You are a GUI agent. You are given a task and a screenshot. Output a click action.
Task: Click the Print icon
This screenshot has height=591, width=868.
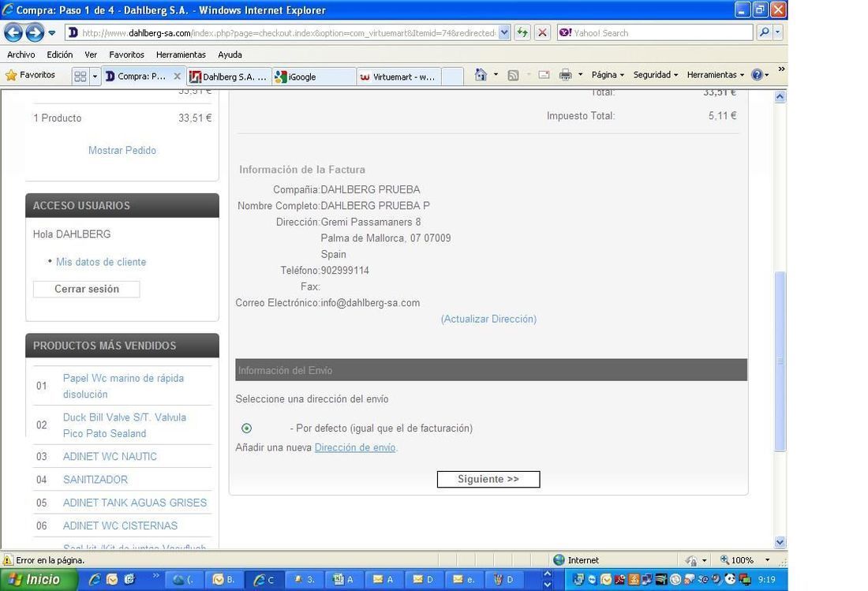tap(565, 75)
